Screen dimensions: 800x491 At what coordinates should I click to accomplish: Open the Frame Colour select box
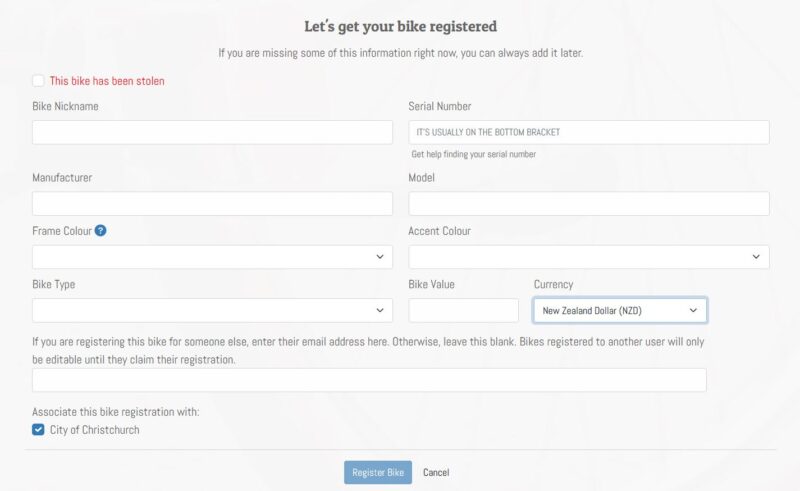pos(212,257)
